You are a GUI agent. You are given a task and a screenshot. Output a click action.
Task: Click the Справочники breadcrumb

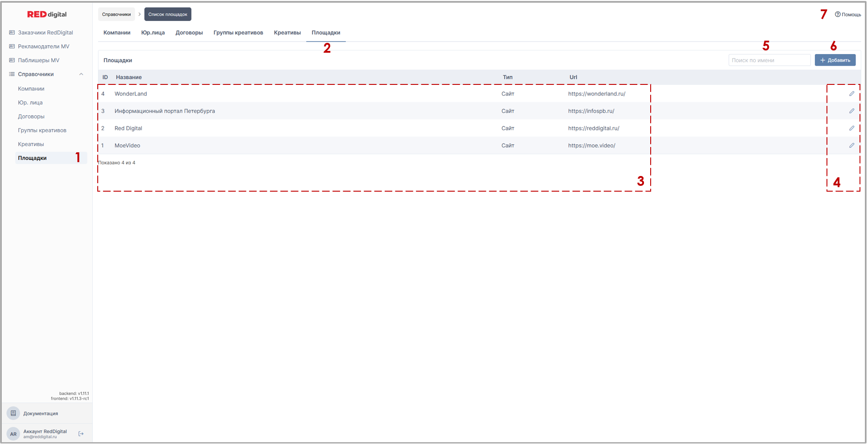pos(116,14)
